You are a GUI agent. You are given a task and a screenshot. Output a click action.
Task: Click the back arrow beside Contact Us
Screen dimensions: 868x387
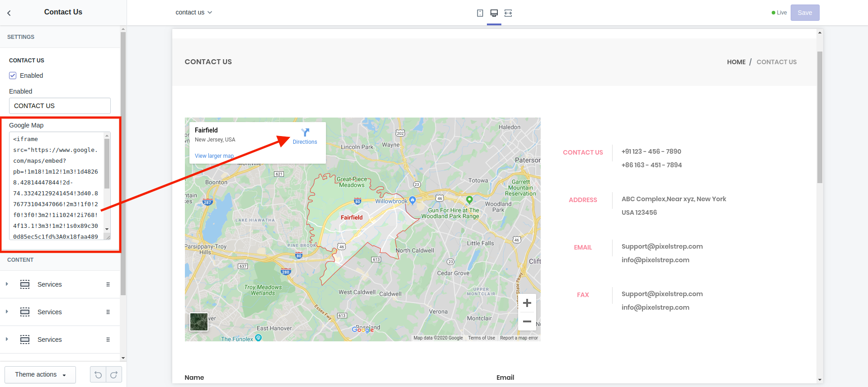(x=9, y=13)
